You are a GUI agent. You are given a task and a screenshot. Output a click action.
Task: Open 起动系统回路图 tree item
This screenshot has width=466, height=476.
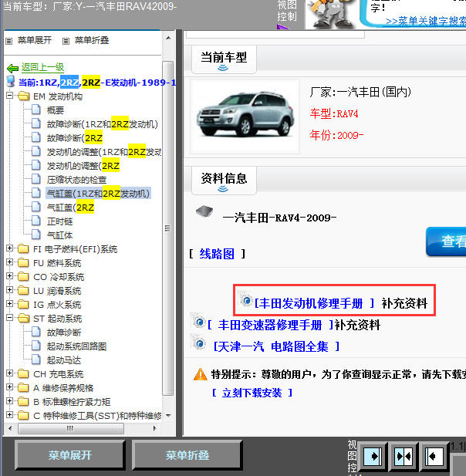[x=76, y=346]
